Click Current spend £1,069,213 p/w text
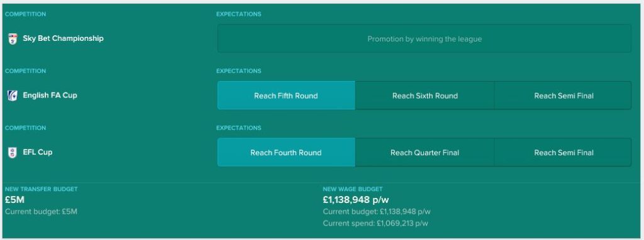This screenshot has height=240, width=644. pyautogui.click(x=375, y=224)
